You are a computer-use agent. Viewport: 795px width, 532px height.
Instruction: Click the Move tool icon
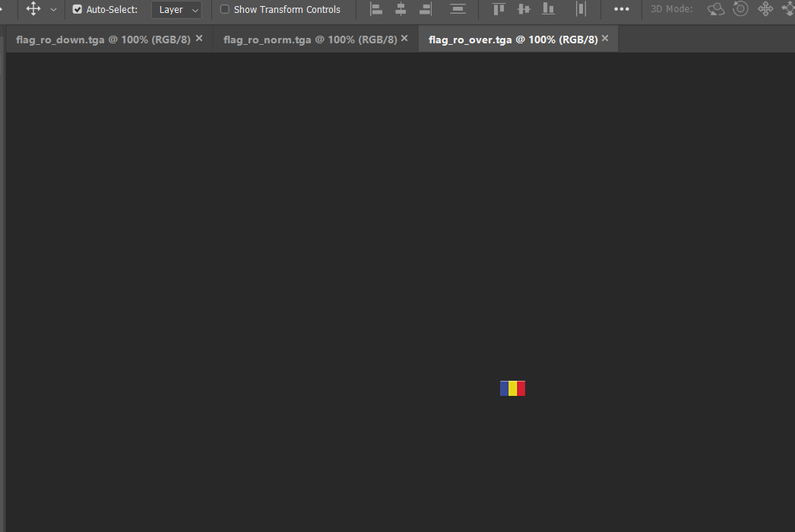pos(33,9)
